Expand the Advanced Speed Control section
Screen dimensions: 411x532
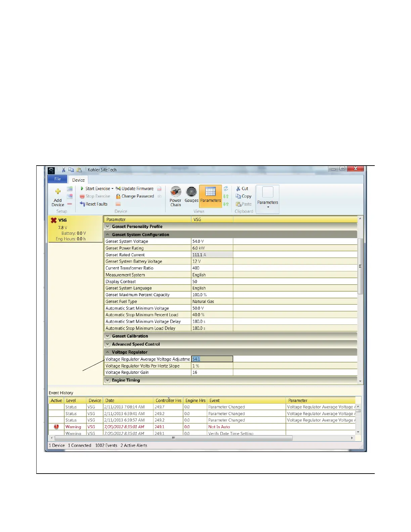[107, 344]
